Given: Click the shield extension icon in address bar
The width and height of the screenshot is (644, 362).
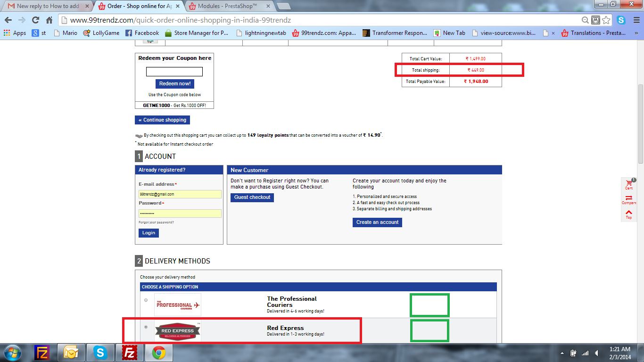Looking at the screenshot, I should 595,20.
